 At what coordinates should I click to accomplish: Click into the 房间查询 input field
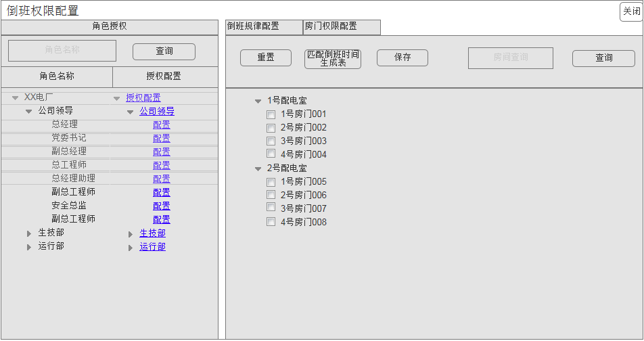pos(511,58)
